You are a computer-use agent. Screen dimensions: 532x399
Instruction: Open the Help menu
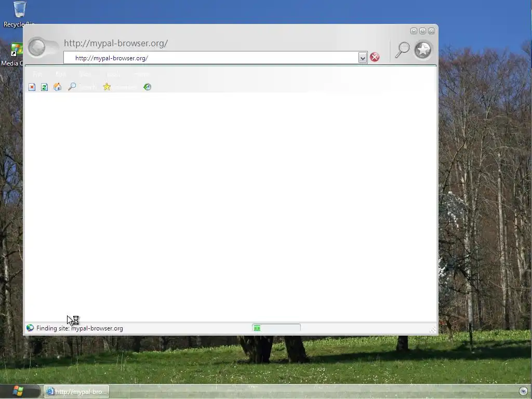(141, 74)
